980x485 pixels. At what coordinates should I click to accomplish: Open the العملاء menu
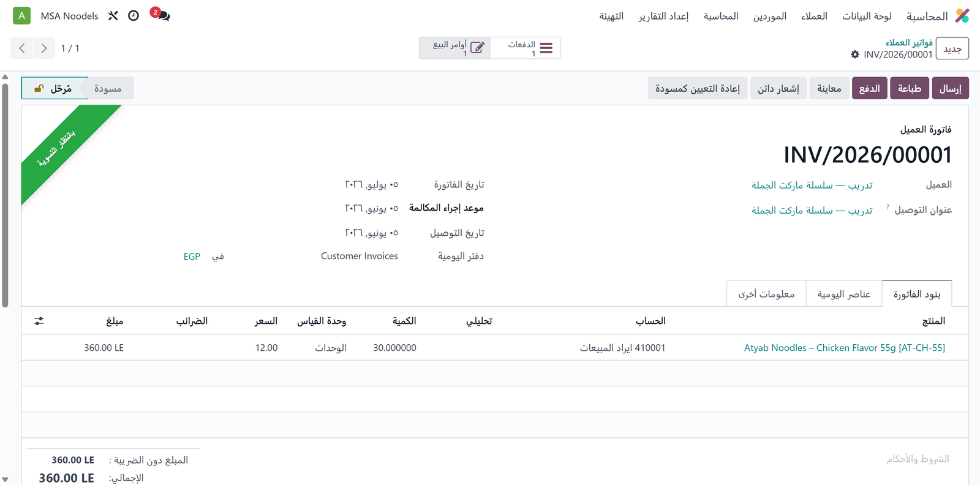pyautogui.click(x=814, y=16)
